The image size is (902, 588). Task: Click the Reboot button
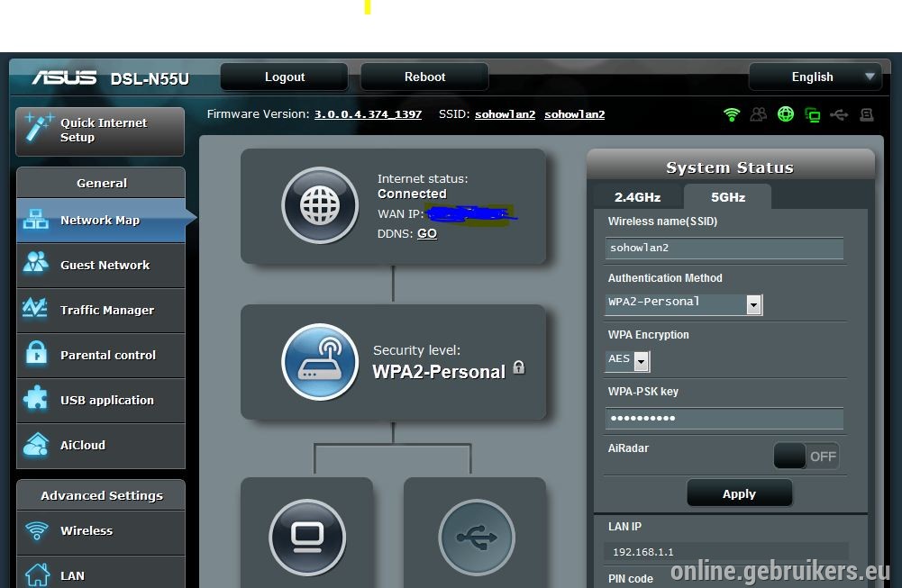point(424,77)
